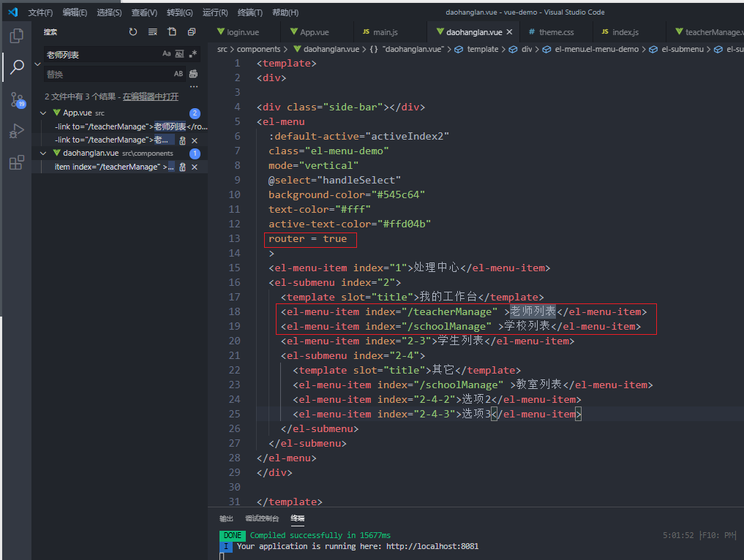Viewport: 744px width, 560px height.
Task: Click active-text-color value #ffd04b
Action: click(404, 224)
